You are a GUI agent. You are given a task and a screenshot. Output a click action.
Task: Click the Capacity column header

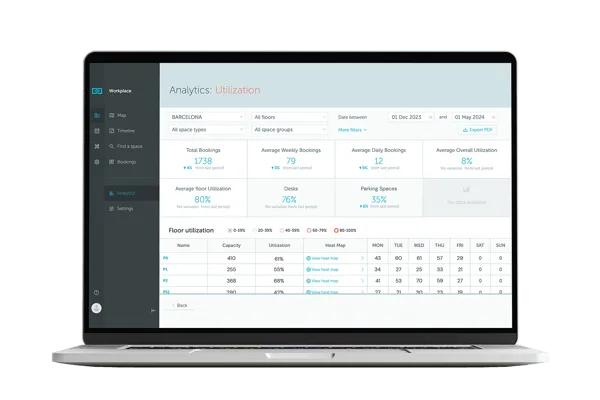click(232, 245)
